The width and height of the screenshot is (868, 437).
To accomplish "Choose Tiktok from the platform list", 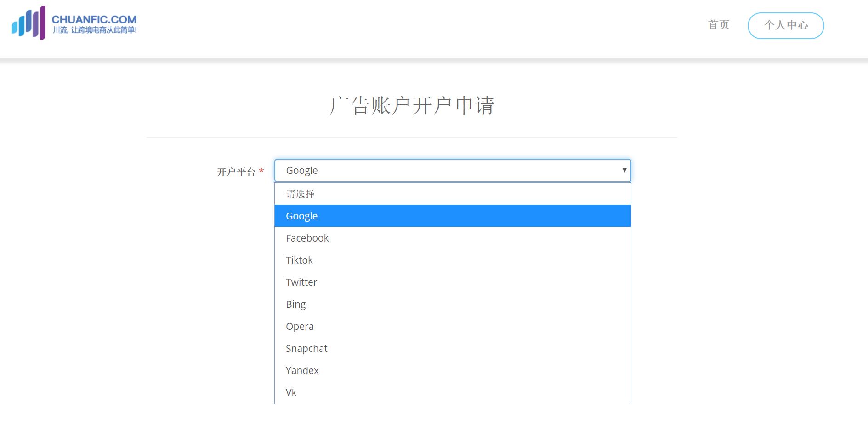I will (x=453, y=260).
